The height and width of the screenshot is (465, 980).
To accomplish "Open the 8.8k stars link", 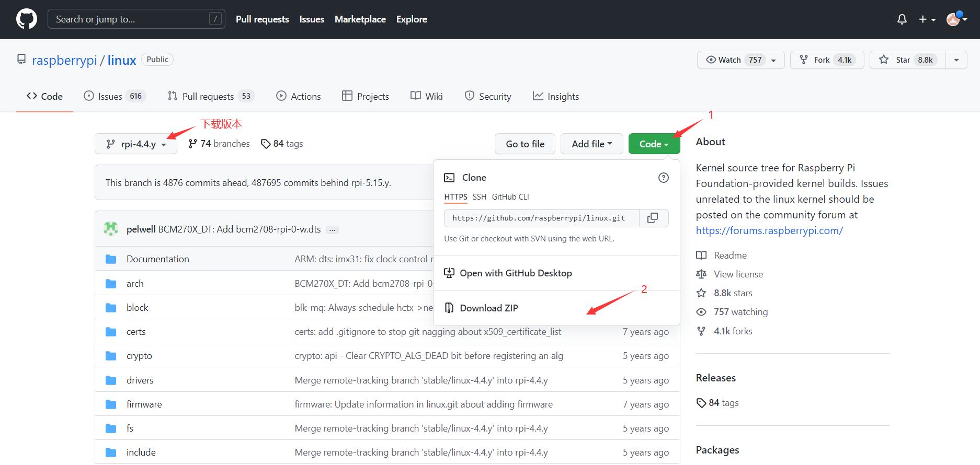I will click(724, 293).
